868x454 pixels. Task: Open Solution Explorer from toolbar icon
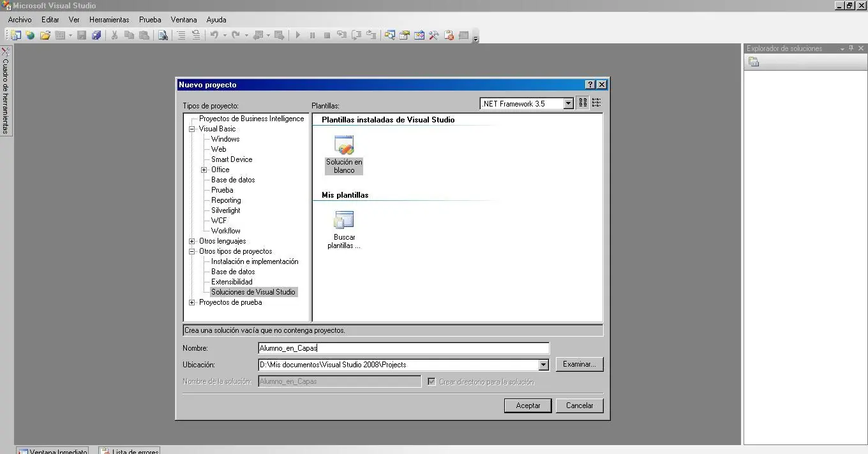coord(389,35)
